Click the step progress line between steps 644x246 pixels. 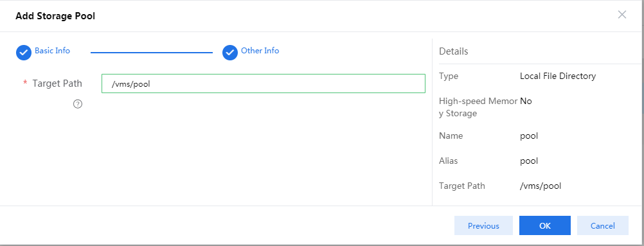click(152, 53)
